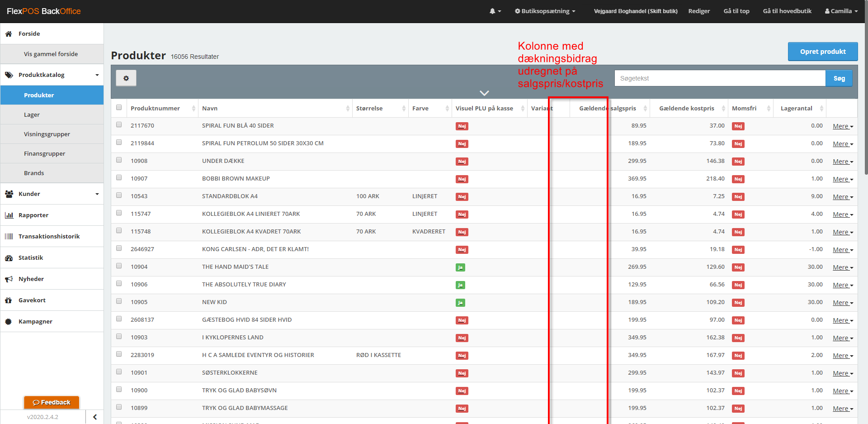Image resolution: width=868 pixels, height=424 pixels.
Task: Select checkbox for product 115747
Action: coord(119,213)
